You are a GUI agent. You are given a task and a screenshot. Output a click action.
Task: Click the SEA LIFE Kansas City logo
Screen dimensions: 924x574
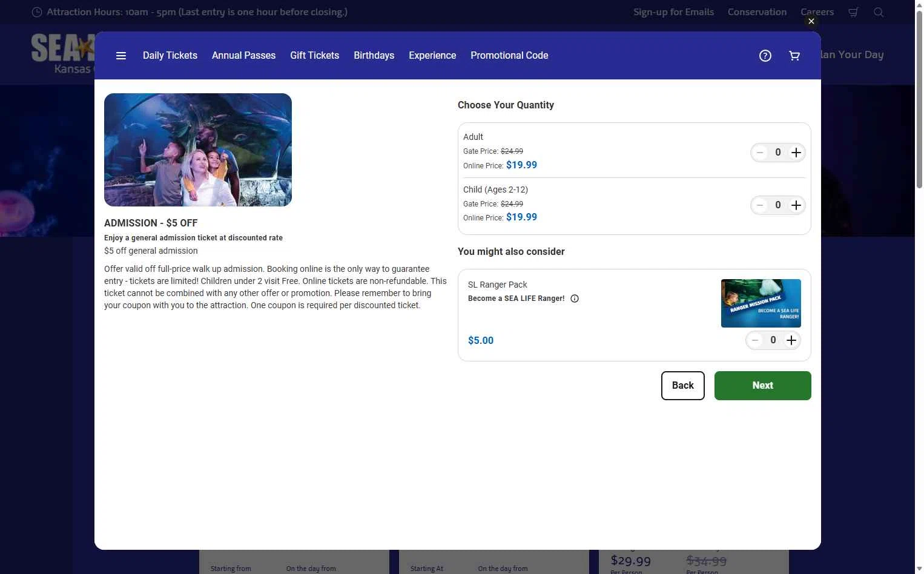62,54
